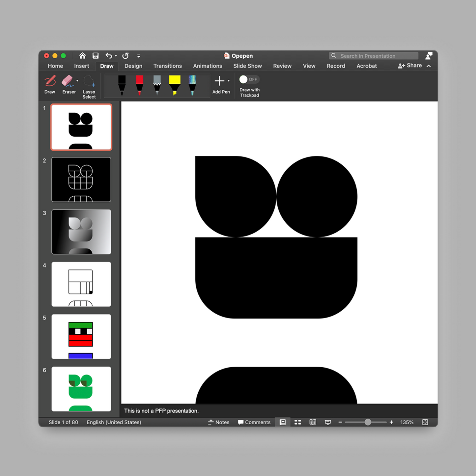Click the Opepen title in title bar
Screen dimensions: 476x476
click(x=242, y=56)
